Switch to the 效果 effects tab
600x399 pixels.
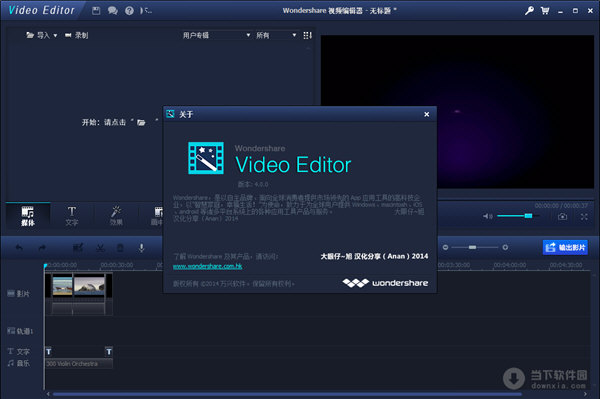coord(116,215)
